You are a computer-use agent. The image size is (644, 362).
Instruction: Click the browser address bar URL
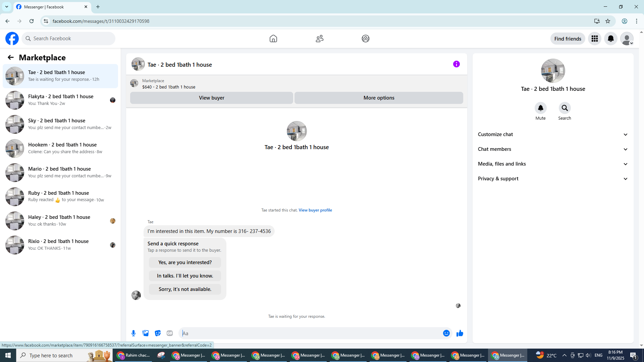pyautogui.click(x=101, y=21)
